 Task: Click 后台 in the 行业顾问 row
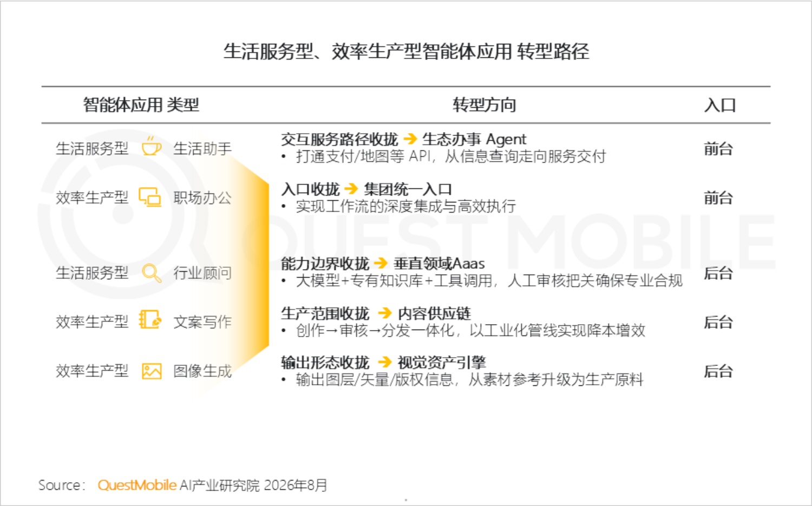[x=718, y=273]
